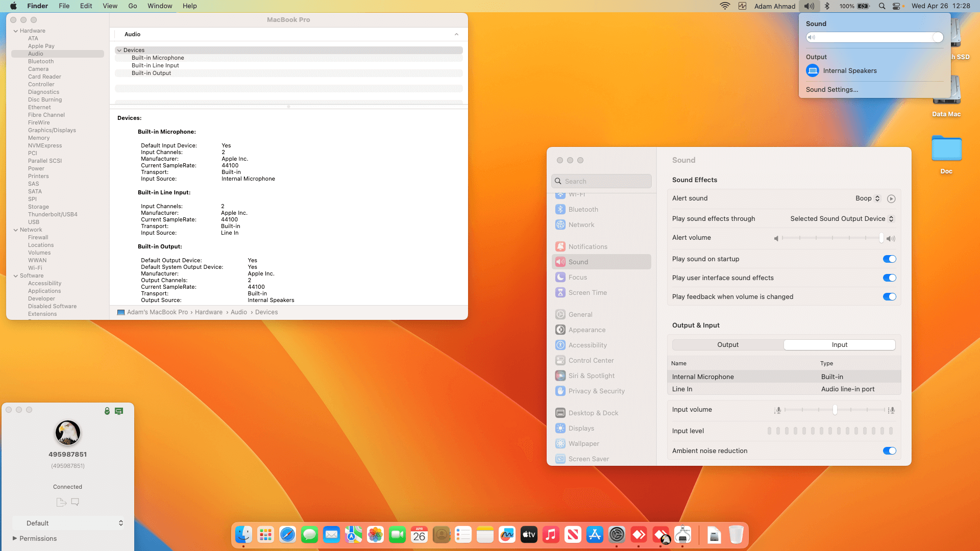Screen dimensions: 980x551
Task: Open Launchpad in the Dock
Action: click(265, 535)
